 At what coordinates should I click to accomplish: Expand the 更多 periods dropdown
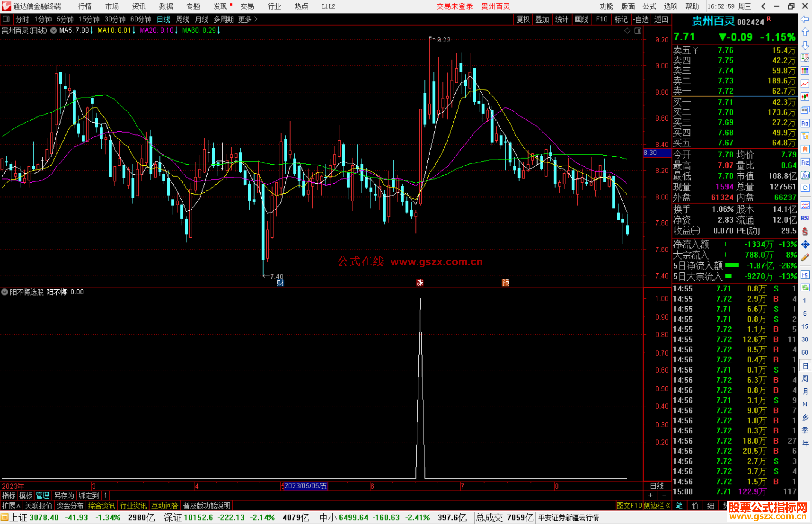(248, 19)
